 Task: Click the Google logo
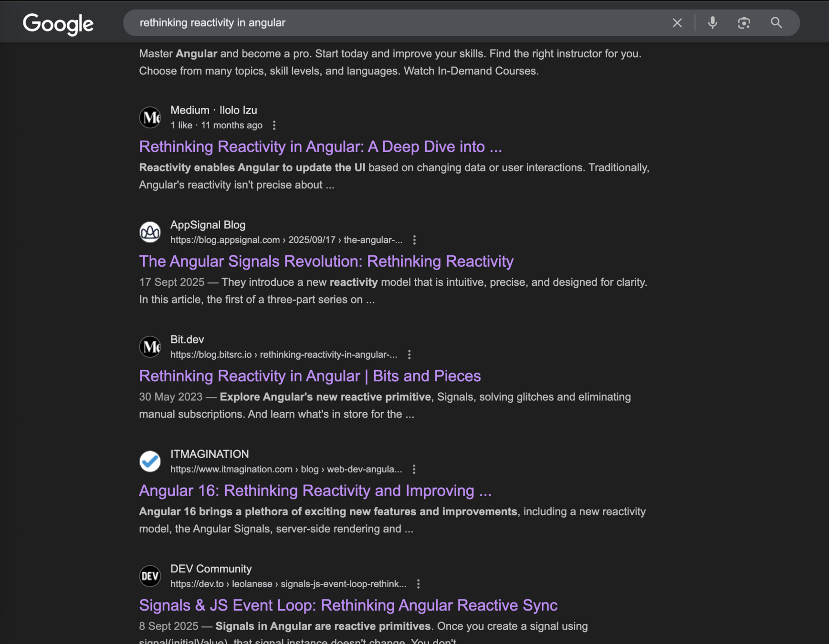(58, 24)
